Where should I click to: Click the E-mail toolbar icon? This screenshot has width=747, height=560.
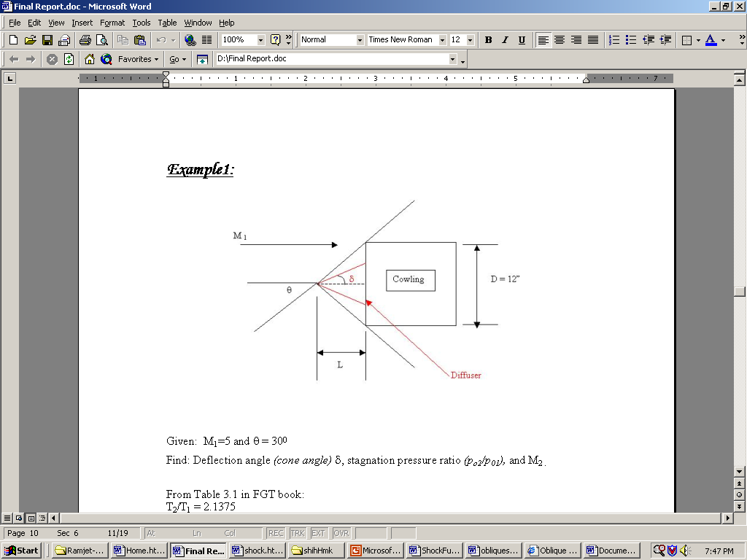(x=64, y=40)
